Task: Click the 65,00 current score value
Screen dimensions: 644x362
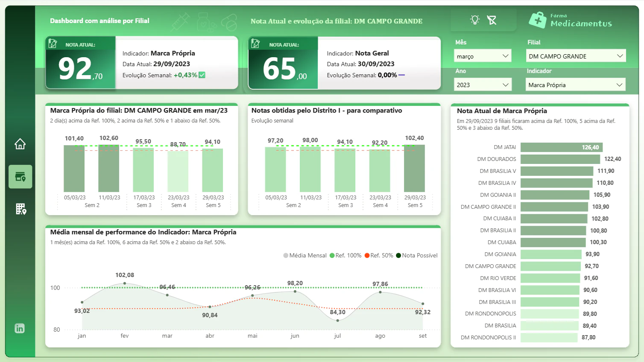Action: (284, 69)
